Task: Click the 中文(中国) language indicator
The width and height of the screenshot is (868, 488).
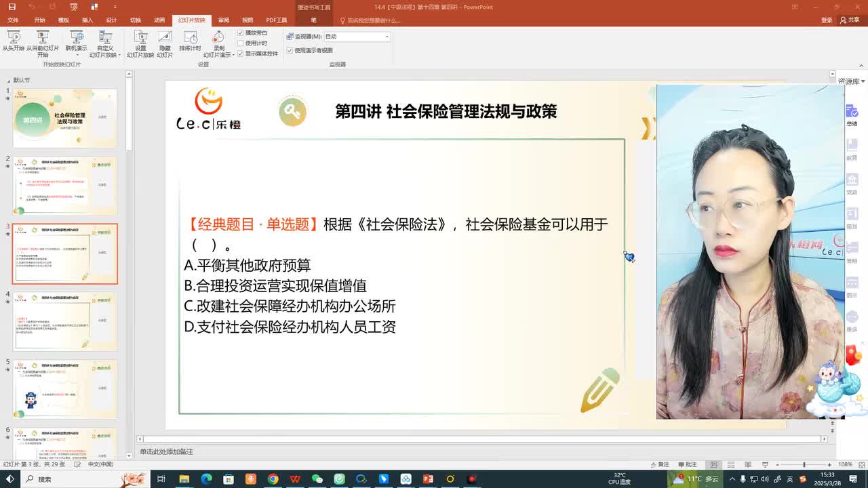Action: [x=102, y=464]
